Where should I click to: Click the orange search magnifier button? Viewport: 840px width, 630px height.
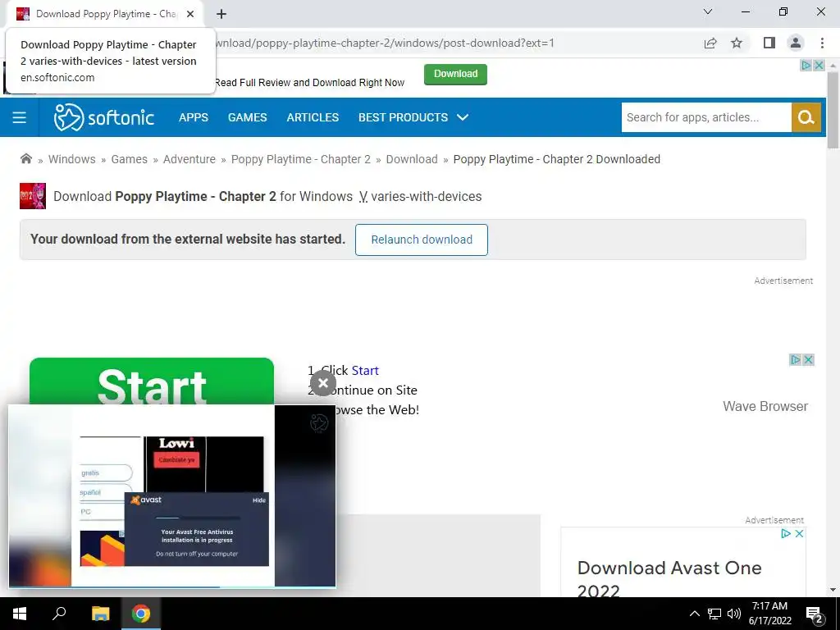[806, 117]
